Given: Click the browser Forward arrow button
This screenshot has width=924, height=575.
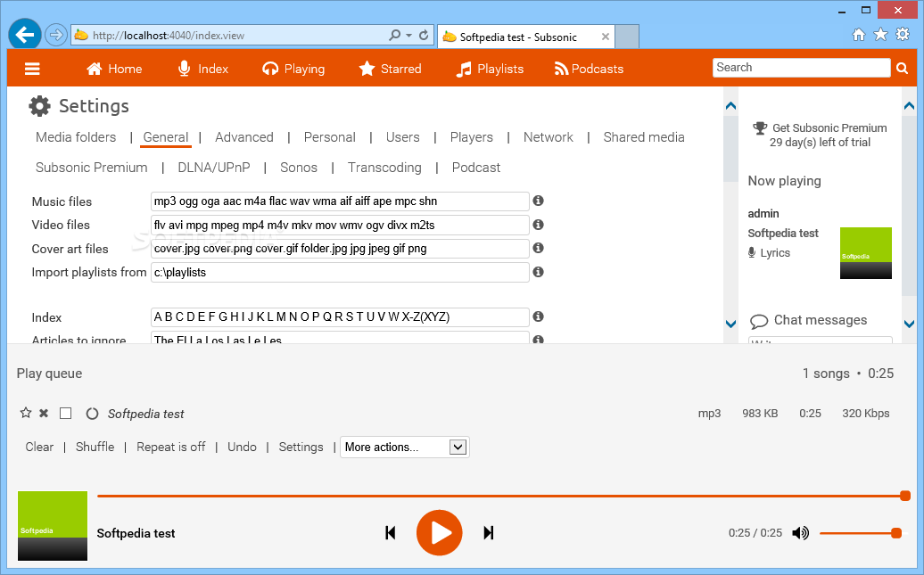Looking at the screenshot, I should click(56, 35).
